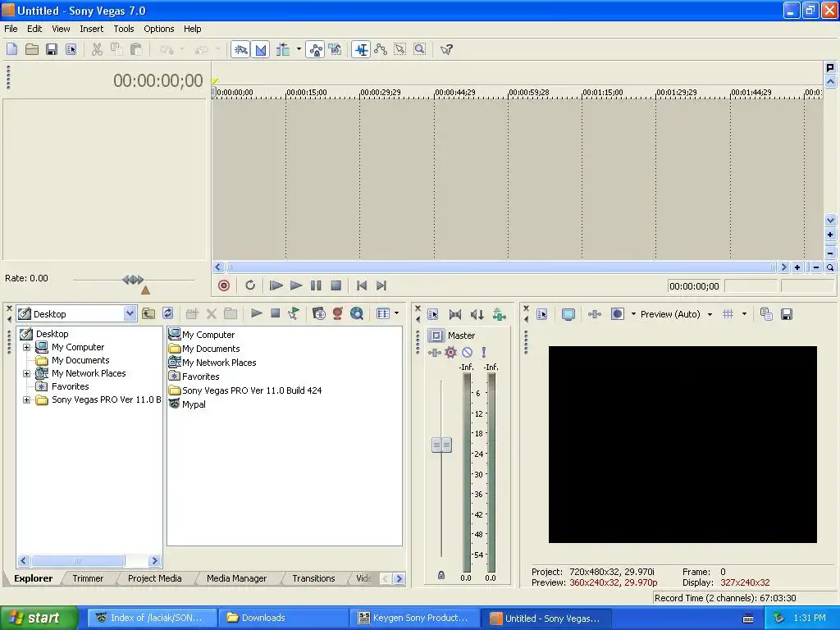Viewport: 840px width, 630px height.
Task: Toggle Automatic Crossfades button
Action: 260,50
